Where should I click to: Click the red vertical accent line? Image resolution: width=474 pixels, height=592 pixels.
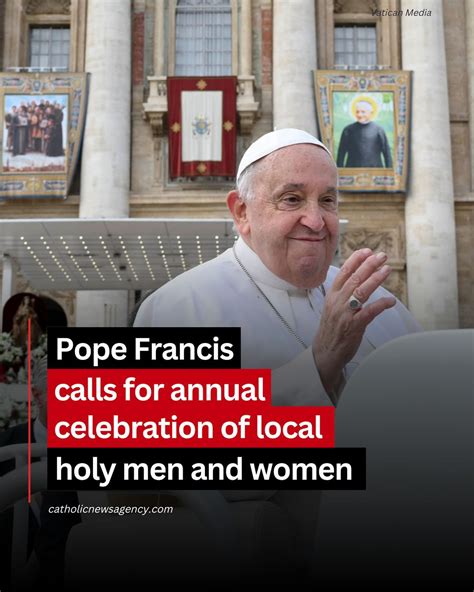[x=29, y=410]
